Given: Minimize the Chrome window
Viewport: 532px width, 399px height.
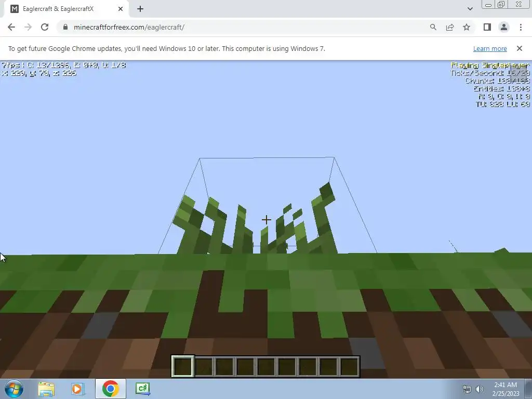Looking at the screenshot, I should tap(488, 5).
